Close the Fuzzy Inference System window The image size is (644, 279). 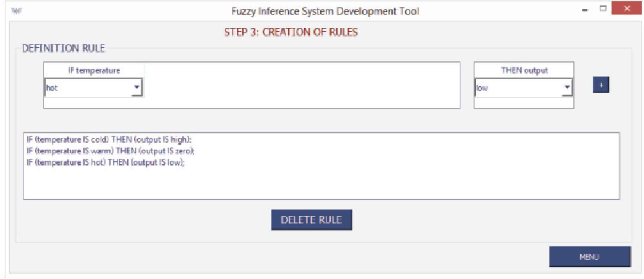point(626,9)
